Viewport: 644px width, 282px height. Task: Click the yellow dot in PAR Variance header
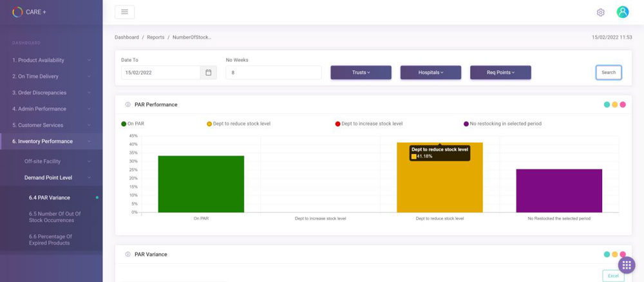(615, 254)
